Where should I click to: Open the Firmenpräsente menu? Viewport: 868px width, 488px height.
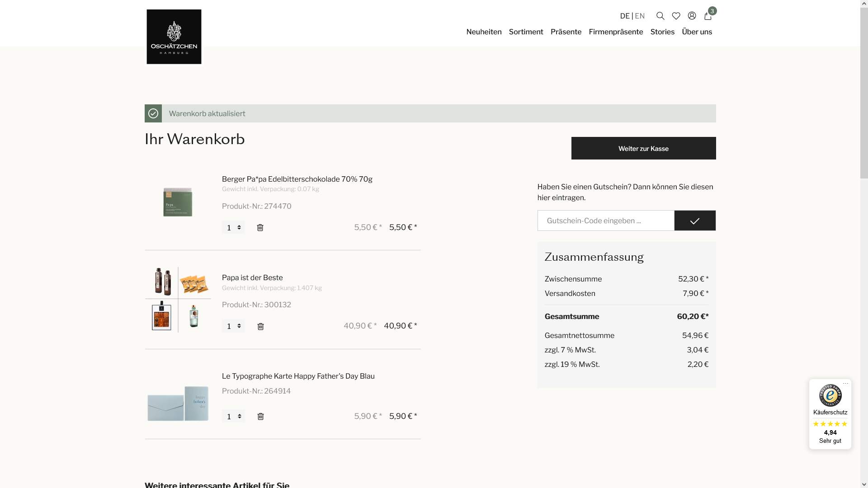pyautogui.click(x=616, y=32)
